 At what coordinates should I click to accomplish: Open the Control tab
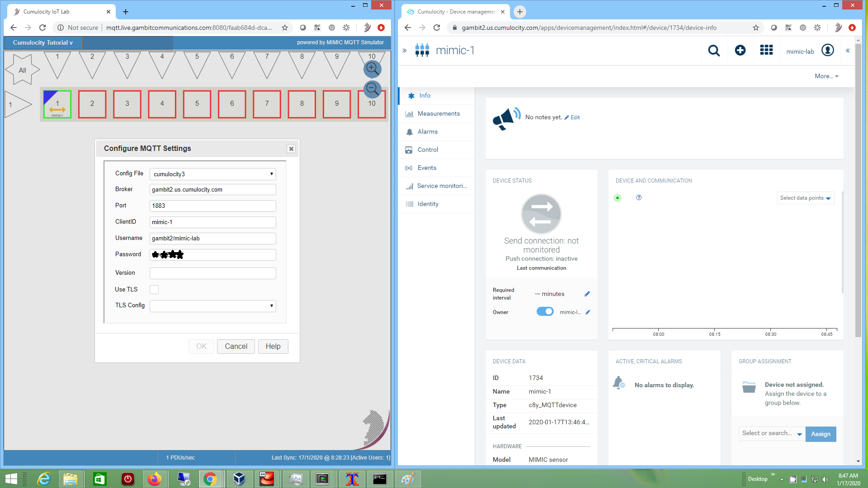pyautogui.click(x=437, y=150)
